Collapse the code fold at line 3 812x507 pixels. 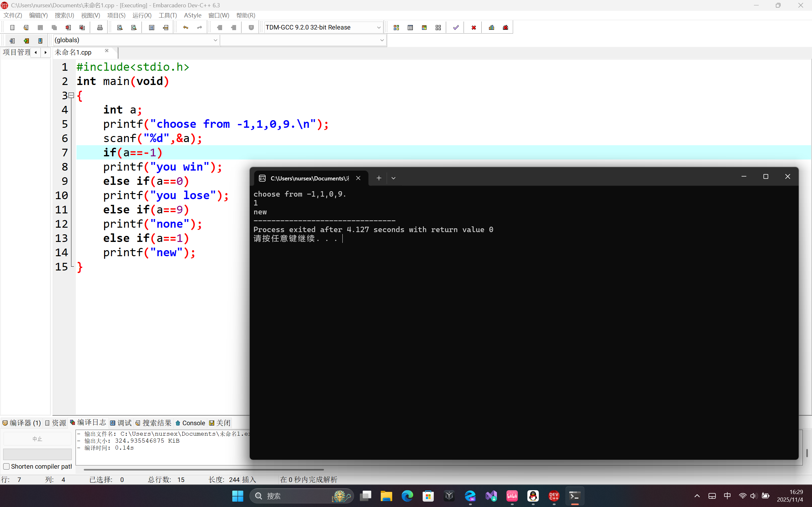(71, 95)
